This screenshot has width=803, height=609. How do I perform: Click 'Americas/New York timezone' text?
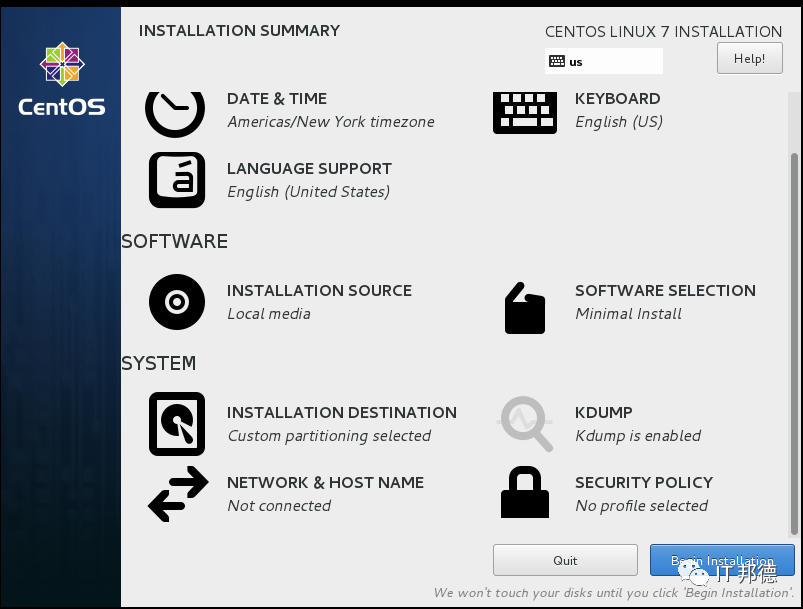[x=331, y=122]
